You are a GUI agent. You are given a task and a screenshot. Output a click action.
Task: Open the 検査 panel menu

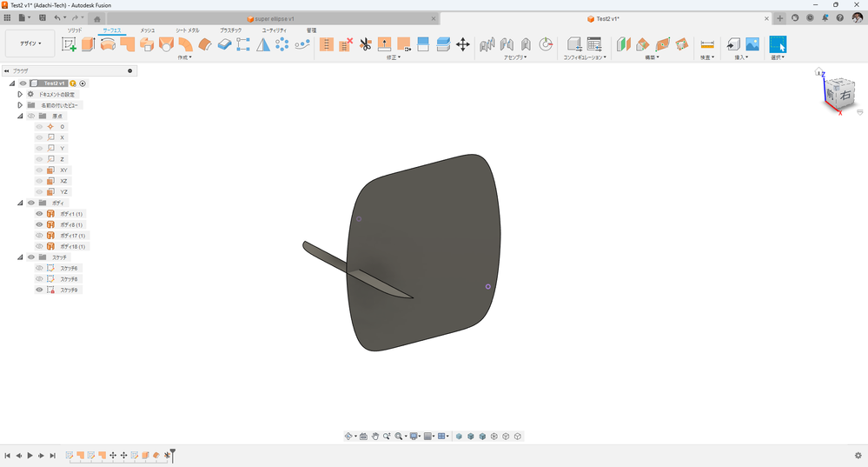coord(707,57)
